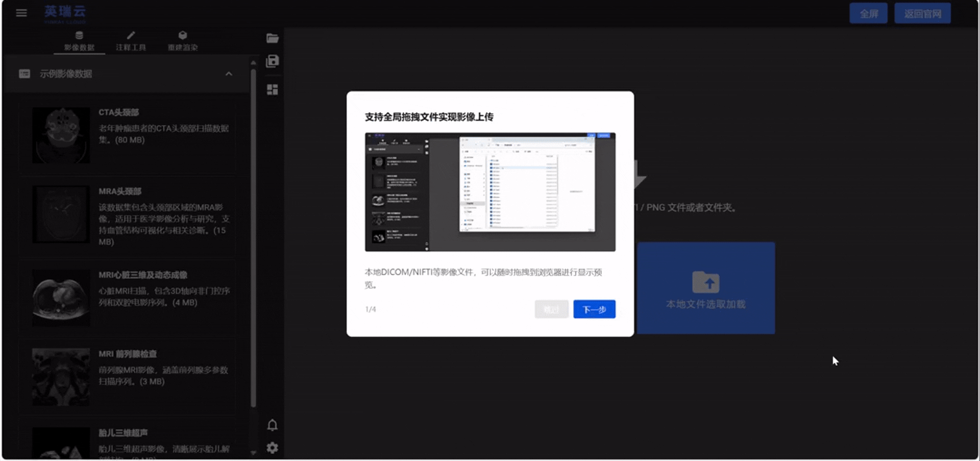Select the MRI 前列腺检查 thumbnail
980x461 pixels.
61,377
